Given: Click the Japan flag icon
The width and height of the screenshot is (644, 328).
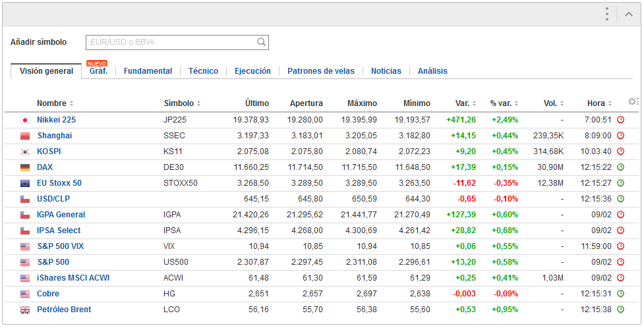Looking at the screenshot, I should [25, 121].
